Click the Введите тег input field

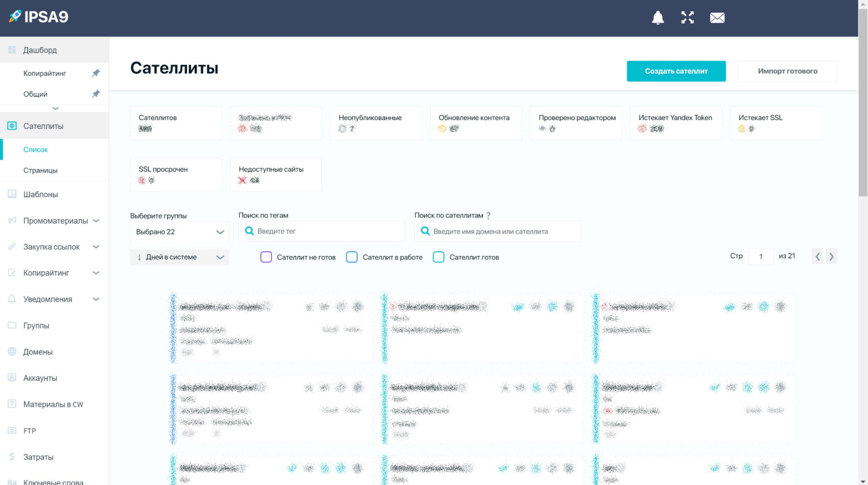322,231
